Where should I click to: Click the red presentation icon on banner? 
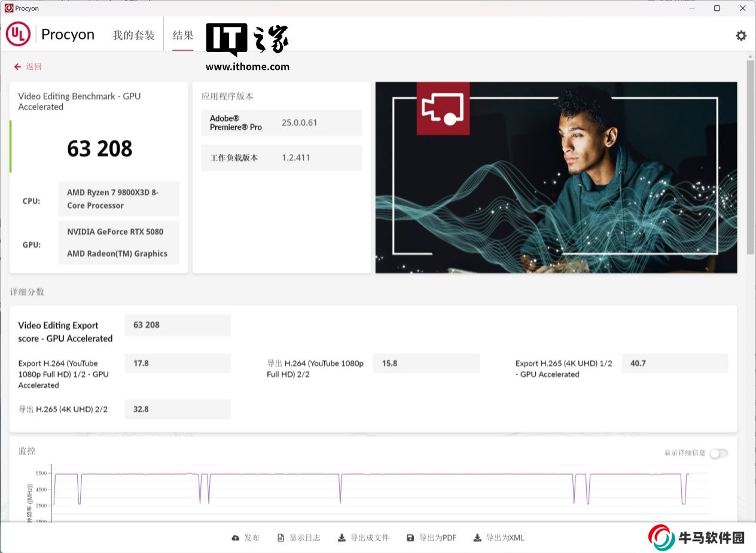click(443, 108)
